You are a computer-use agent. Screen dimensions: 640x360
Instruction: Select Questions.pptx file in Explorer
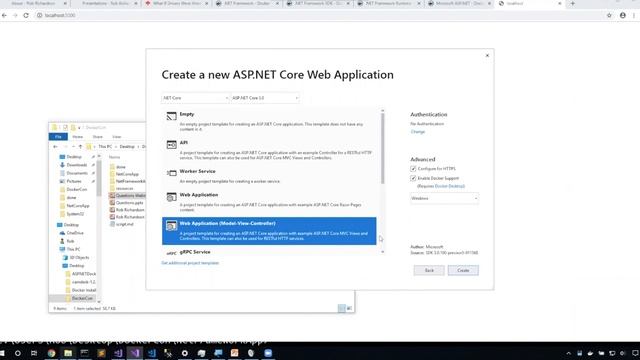pos(129,203)
